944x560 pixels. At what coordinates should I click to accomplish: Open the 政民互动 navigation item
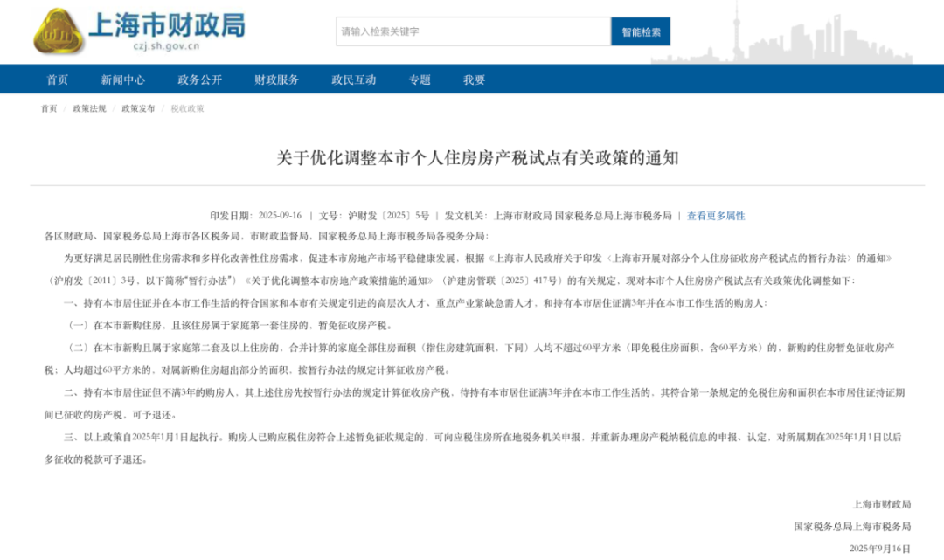point(353,80)
